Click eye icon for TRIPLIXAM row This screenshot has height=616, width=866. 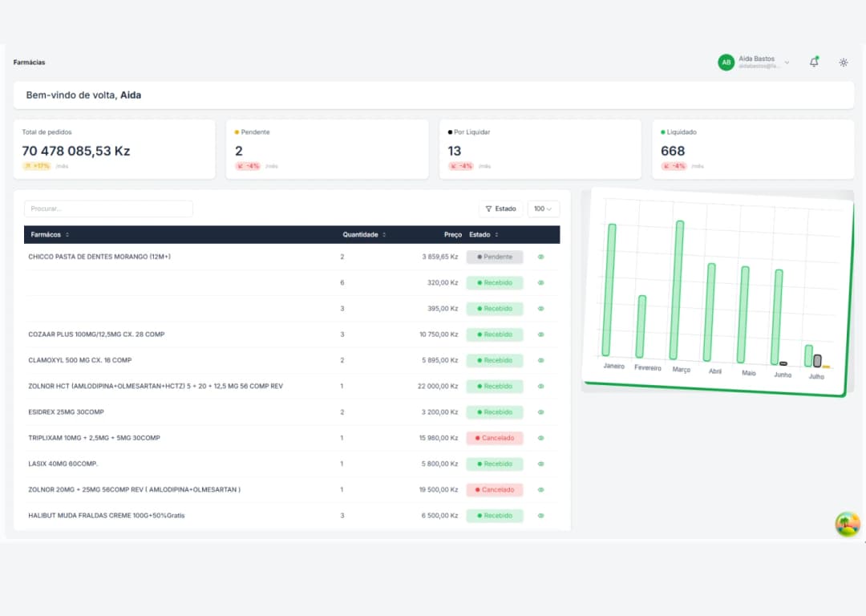540,438
